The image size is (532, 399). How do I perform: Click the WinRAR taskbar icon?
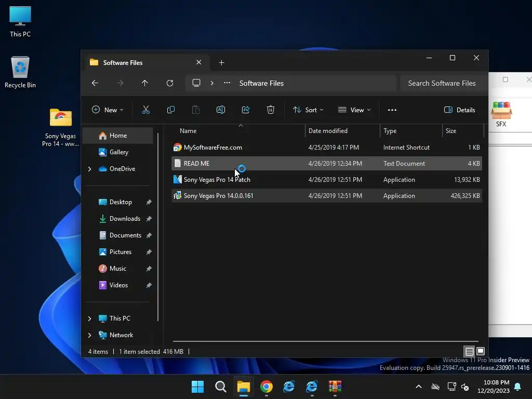click(x=335, y=387)
